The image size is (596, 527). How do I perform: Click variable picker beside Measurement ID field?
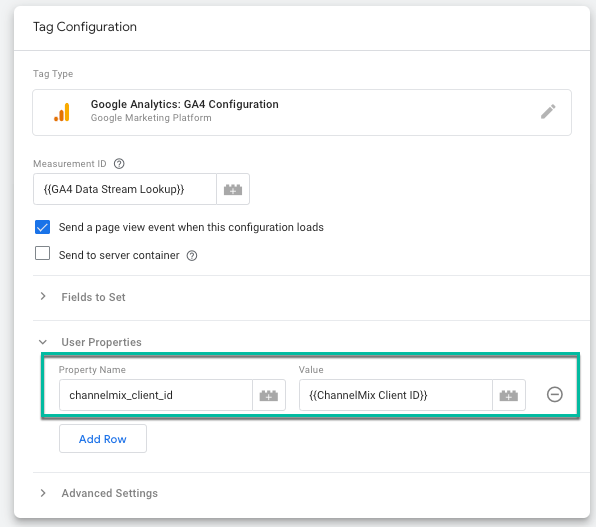pyautogui.click(x=233, y=189)
